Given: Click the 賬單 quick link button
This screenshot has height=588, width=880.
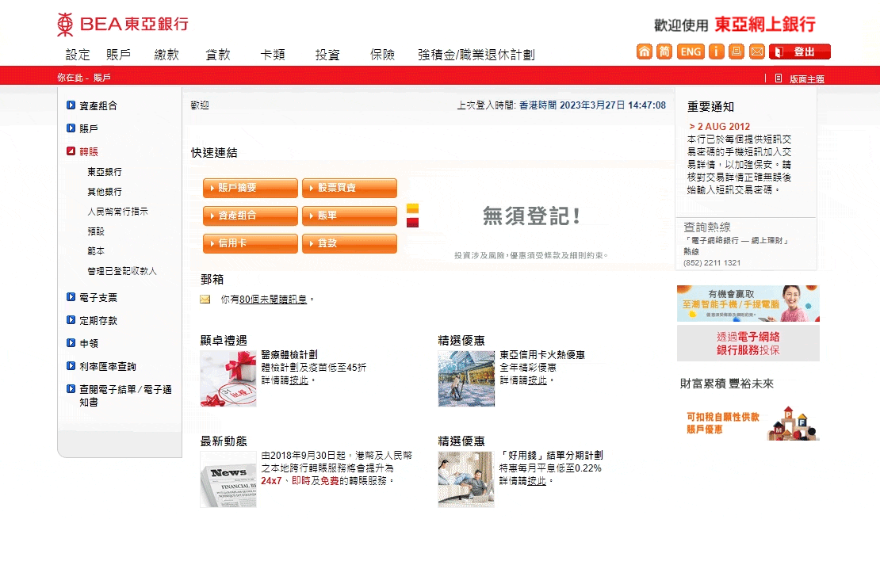Looking at the screenshot, I should [x=350, y=216].
